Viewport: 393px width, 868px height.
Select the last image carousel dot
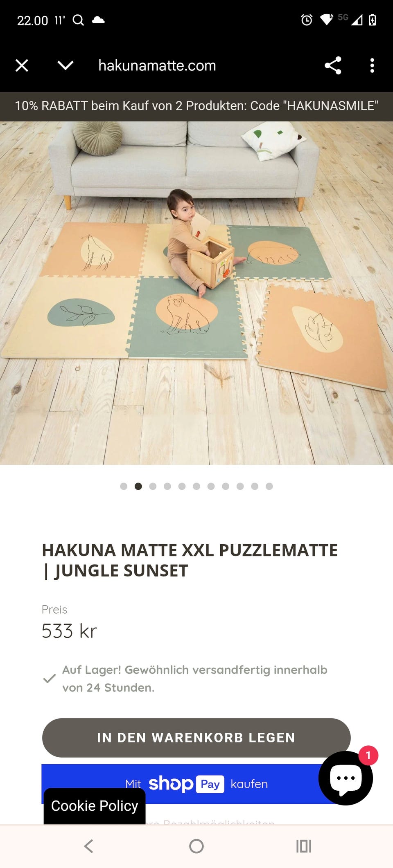(269, 486)
